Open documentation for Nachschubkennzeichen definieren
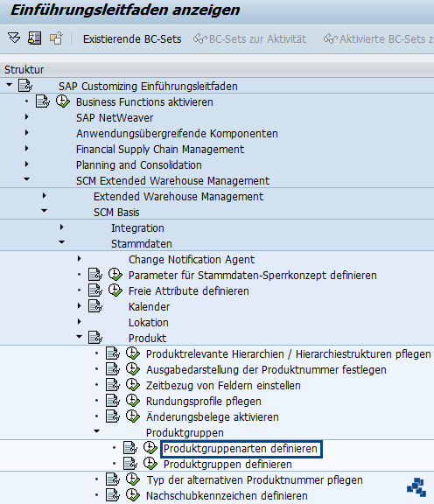 coord(113,495)
